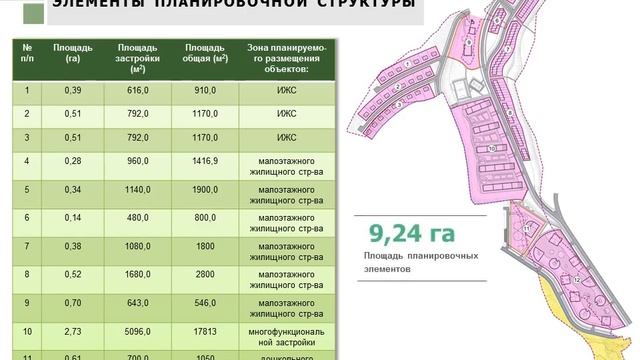Select total area value 546,0
Screen dimensions: 640x360
pos(205,303)
